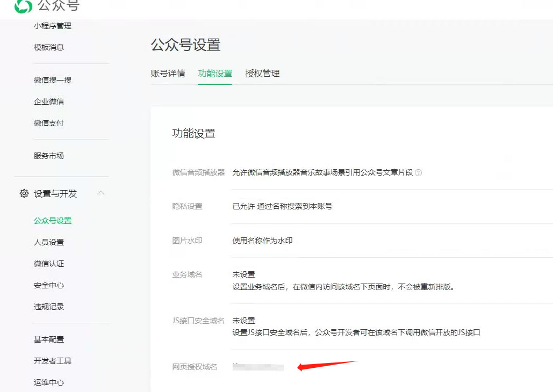Image resolution: width=553 pixels, height=392 pixels.
Task: Open 人员设置 in the sidebar
Action: pyautogui.click(x=49, y=242)
